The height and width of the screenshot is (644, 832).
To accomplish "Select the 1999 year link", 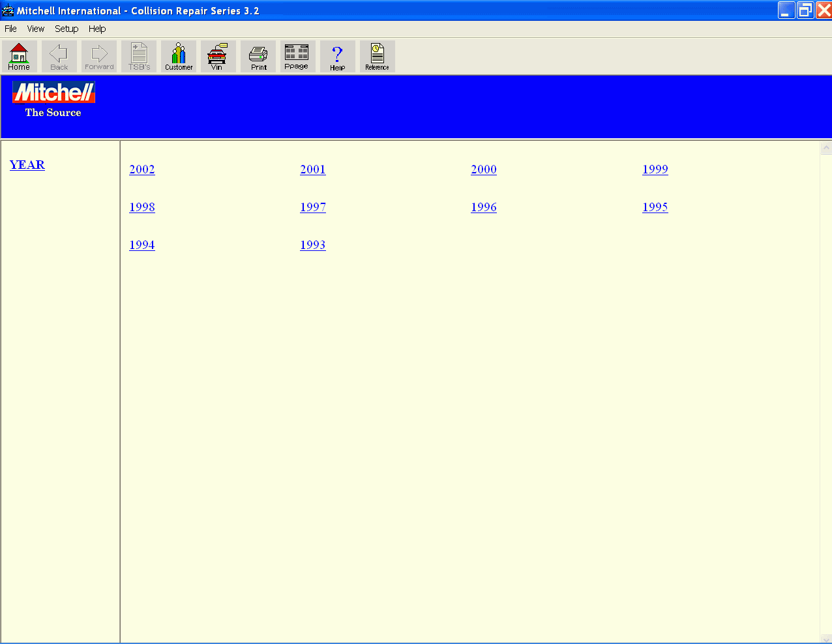I will tap(655, 169).
